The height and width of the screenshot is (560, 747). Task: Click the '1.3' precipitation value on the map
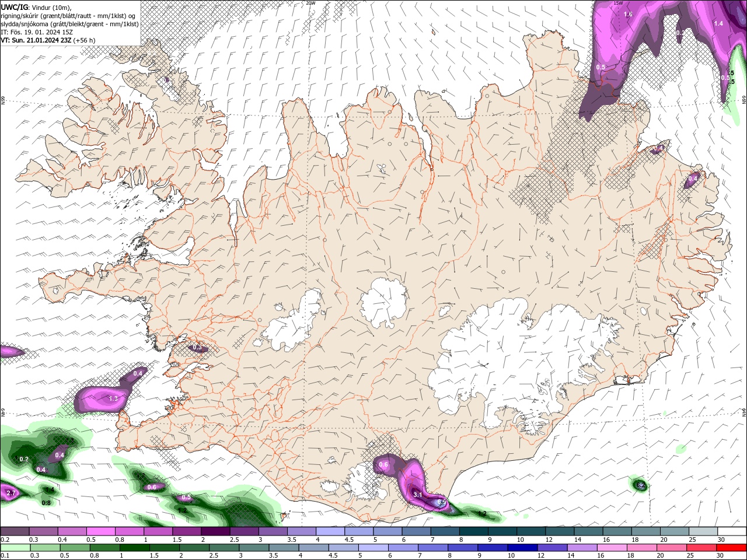click(x=113, y=398)
